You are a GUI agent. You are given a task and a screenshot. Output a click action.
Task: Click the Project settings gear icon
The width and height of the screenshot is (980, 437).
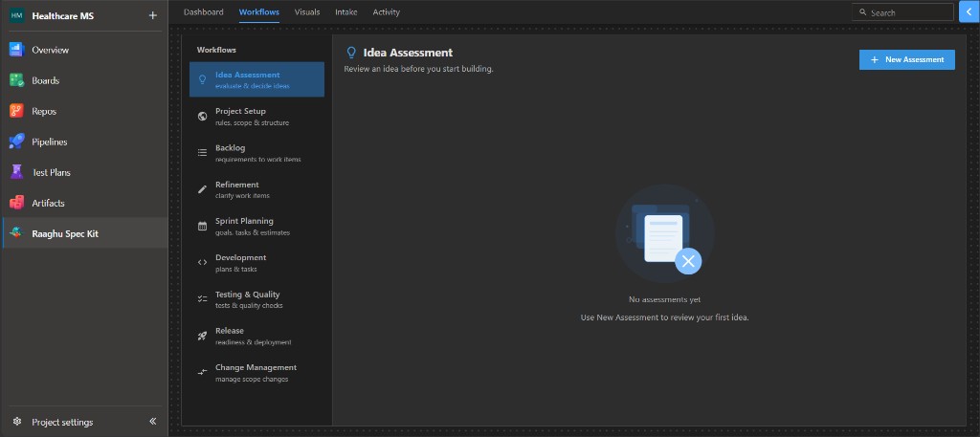tap(17, 422)
